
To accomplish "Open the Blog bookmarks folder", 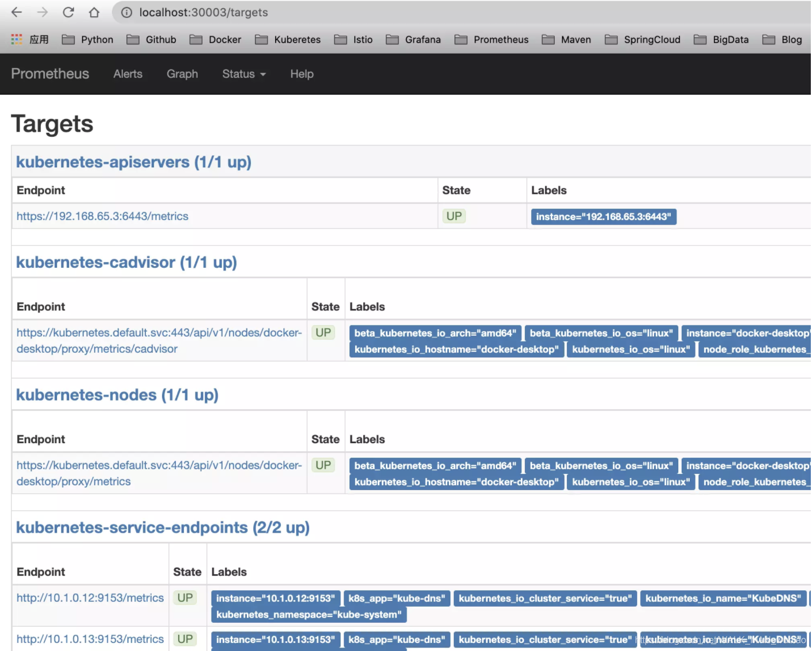I will (x=782, y=39).
